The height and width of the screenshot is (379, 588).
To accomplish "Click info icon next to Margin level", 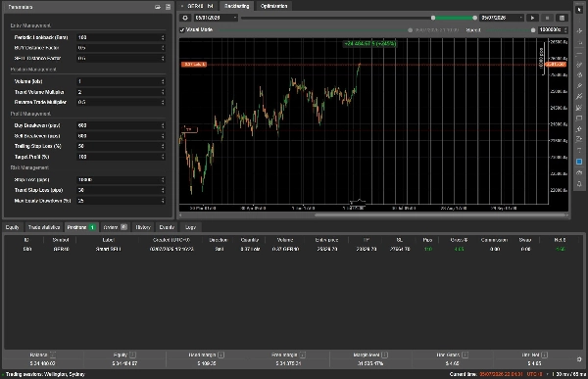I will pos(385,355).
